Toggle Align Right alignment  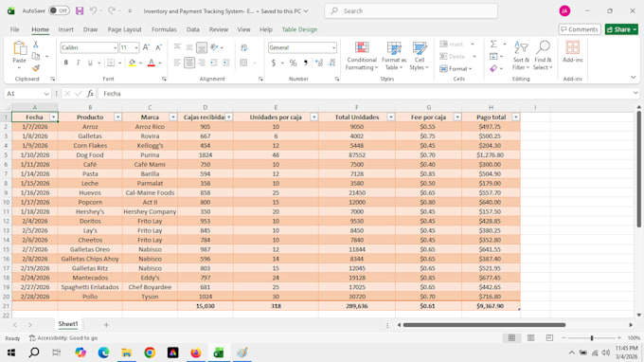(202, 63)
